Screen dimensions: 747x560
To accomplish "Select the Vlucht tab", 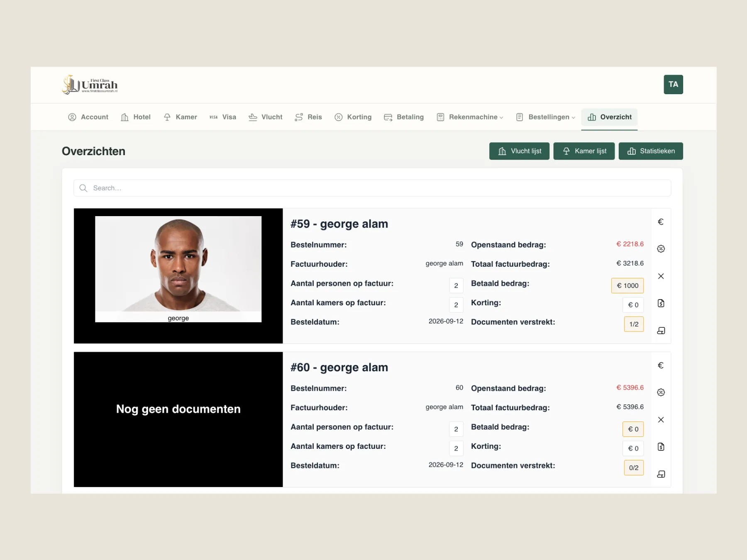I will point(266,117).
